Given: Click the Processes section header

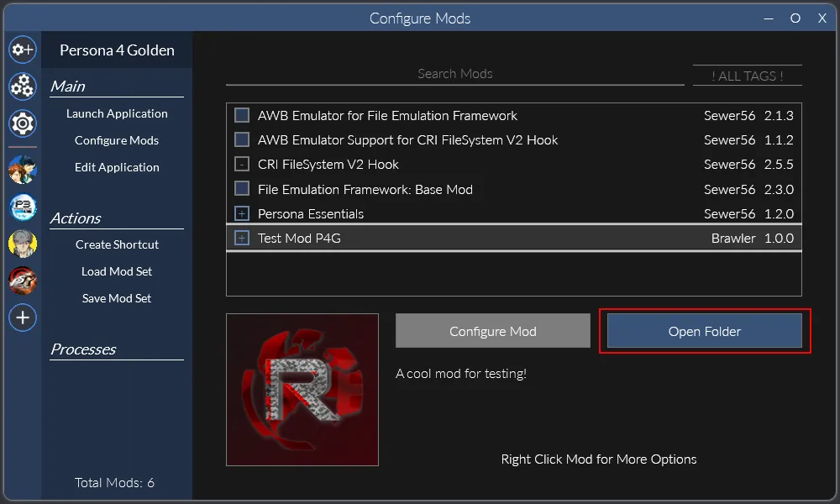Looking at the screenshot, I should [83, 349].
